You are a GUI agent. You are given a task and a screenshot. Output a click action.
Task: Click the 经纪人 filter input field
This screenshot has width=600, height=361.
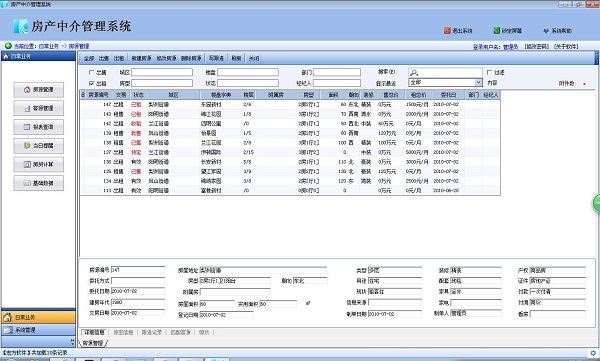click(x=337, y=83)
